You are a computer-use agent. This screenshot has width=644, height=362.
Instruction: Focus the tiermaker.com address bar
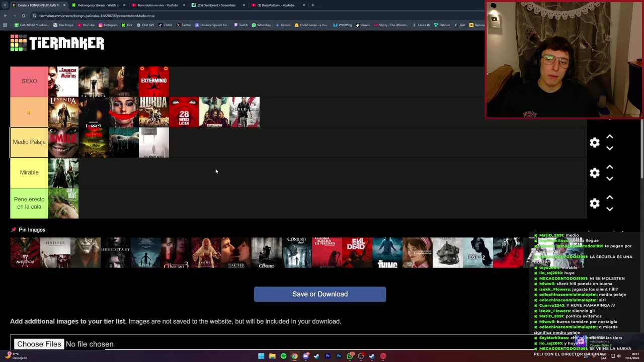[x=252, y=16]
